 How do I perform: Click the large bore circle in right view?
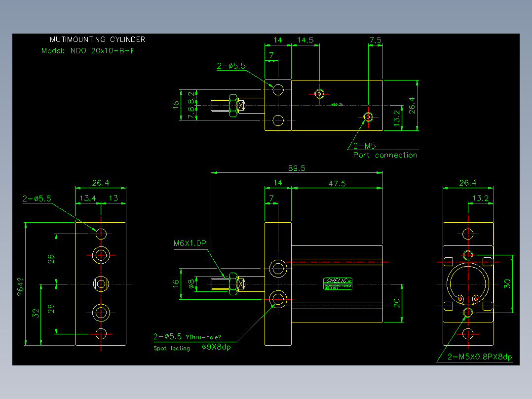pos(468,284)
